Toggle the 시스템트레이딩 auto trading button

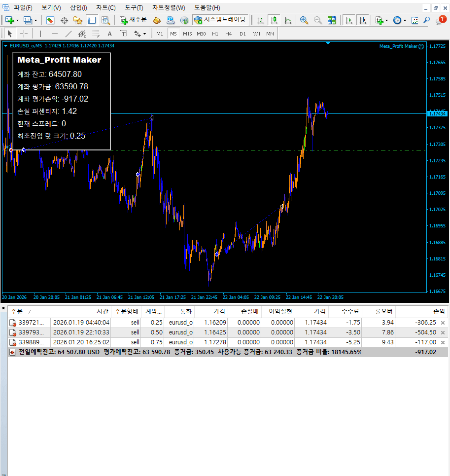coord(219,20)
